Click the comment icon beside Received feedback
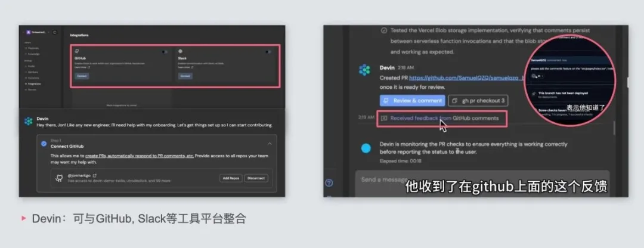The image size is (644, 248). 384,118
